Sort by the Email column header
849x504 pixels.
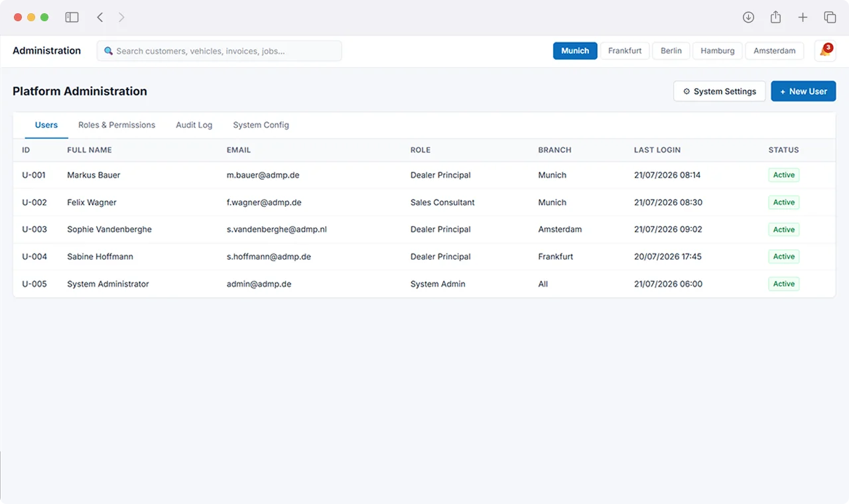(239, 150)
